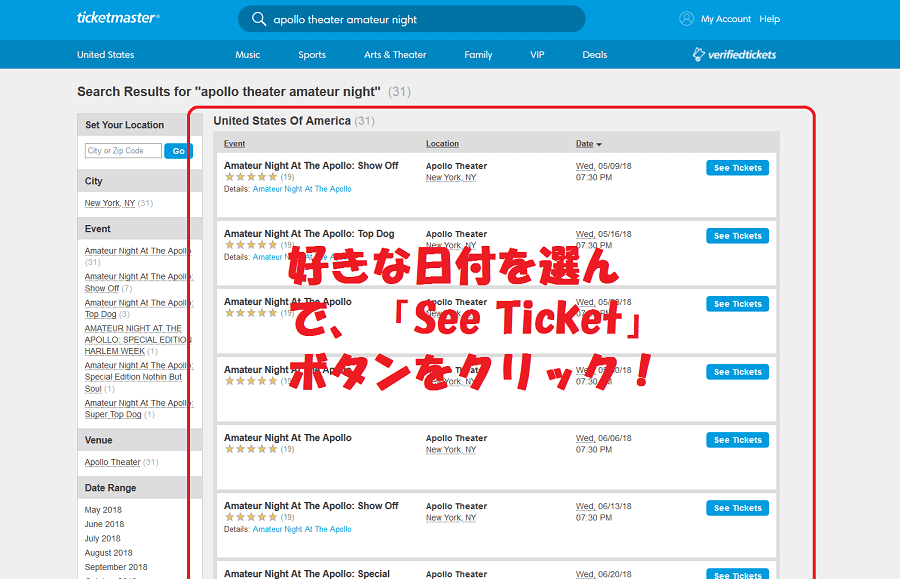See Tickets for 06/06/18 event
This screenshot has height=579, width=900.
point(738,440)
